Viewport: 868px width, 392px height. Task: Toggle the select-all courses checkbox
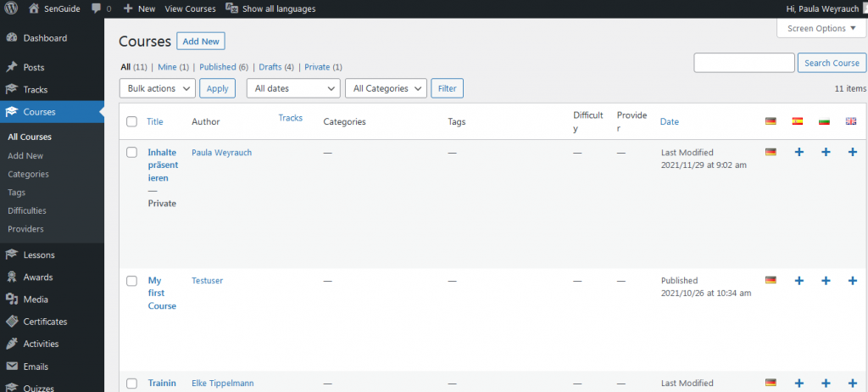pyautogui.click(x=131, y=121)
